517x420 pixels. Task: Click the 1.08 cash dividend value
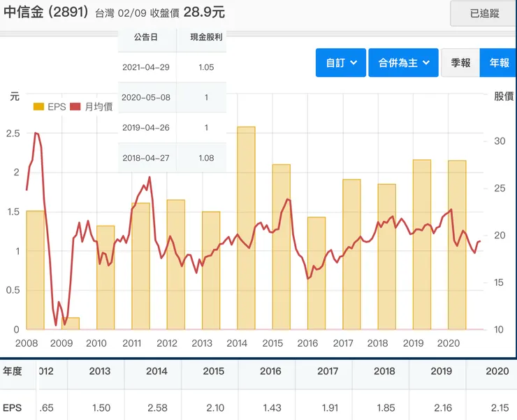206,158
